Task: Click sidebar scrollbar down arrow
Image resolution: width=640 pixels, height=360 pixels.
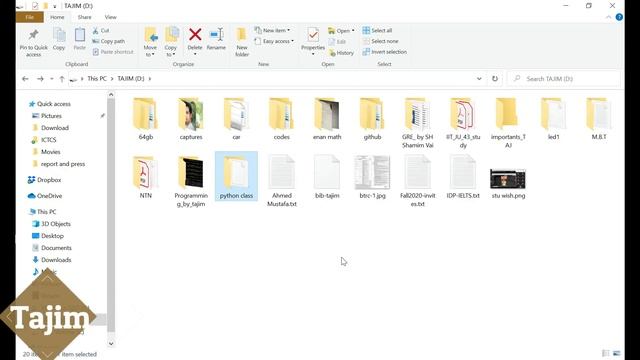Action: click(111, 344)
